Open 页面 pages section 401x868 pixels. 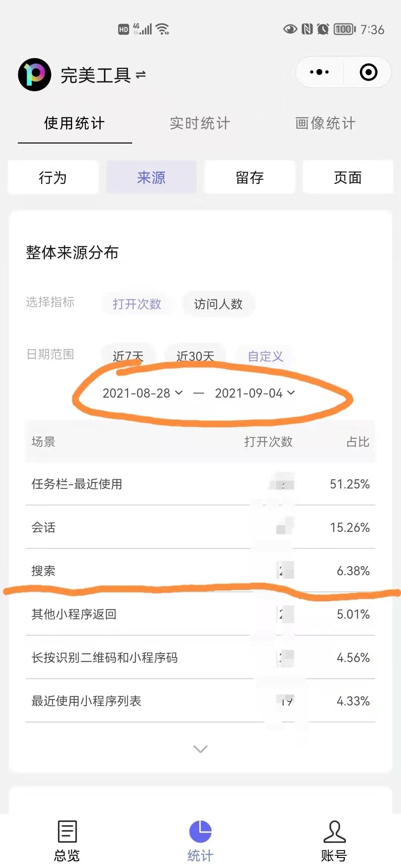348,177
